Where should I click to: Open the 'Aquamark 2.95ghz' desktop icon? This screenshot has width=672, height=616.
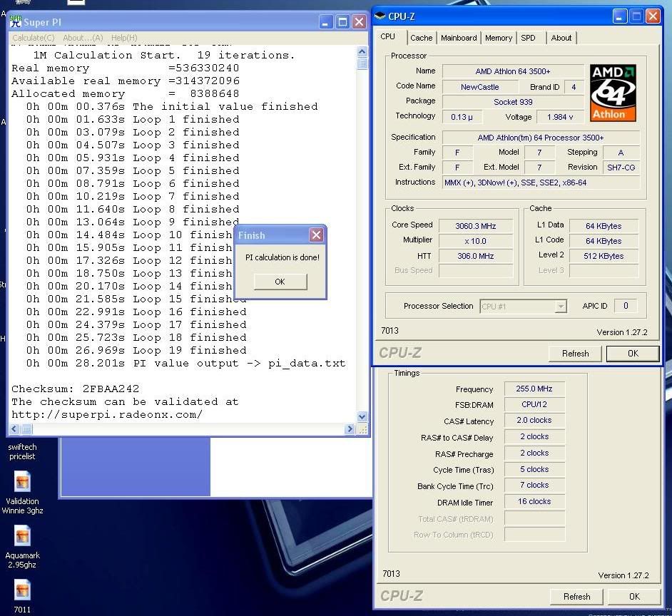tap(22, 547)
